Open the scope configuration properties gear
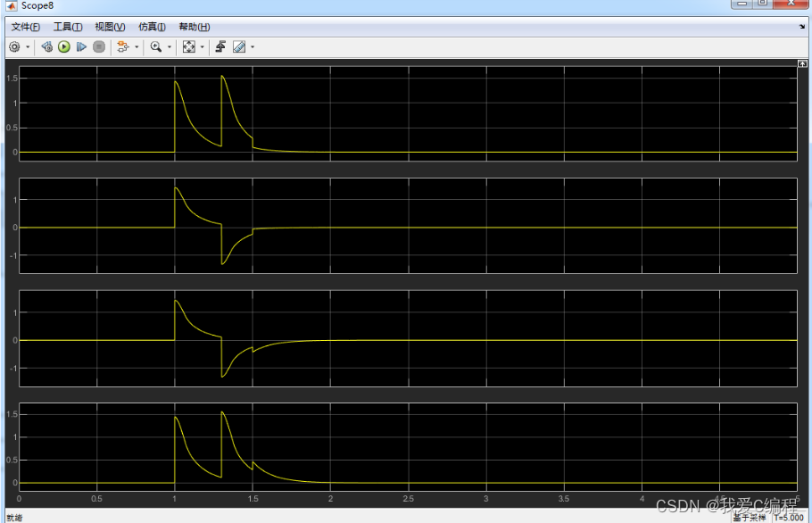This screenshot has height=523, width=812. (x=14, y=46)
